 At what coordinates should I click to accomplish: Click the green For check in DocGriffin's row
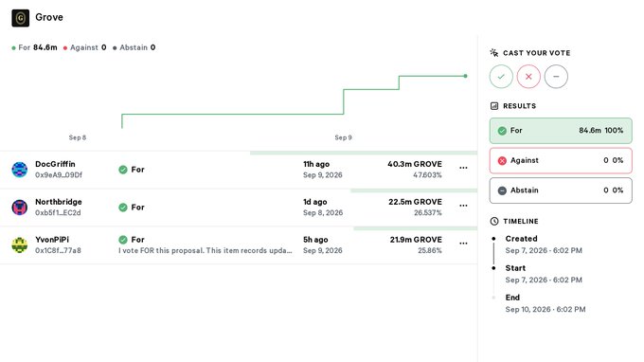coord(123,170)
